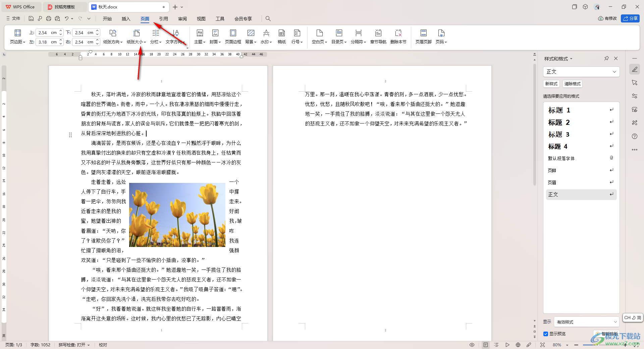This screenshot has width=644, height=349.
Task: Open the 有效样式 display dropdown
Action: coord(586,322)
